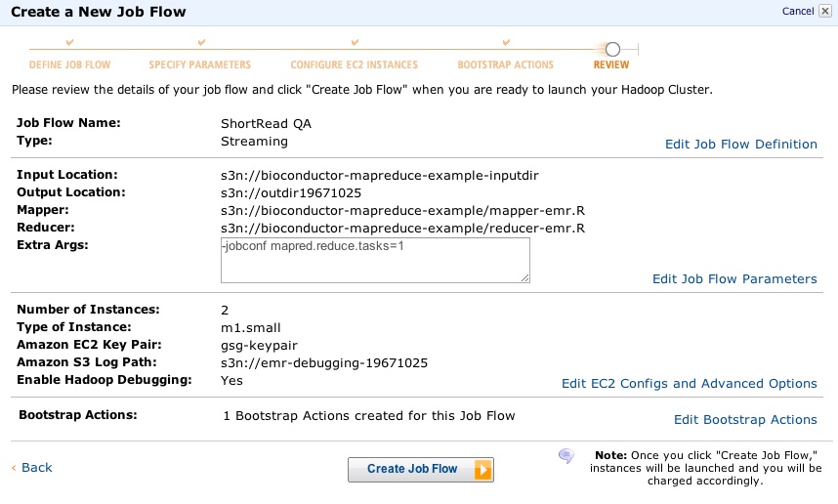Image resolution: width=838 pixels, height=504 pixels.
Task: Go Back to the previous step
Action: click(x=36, y=468)
